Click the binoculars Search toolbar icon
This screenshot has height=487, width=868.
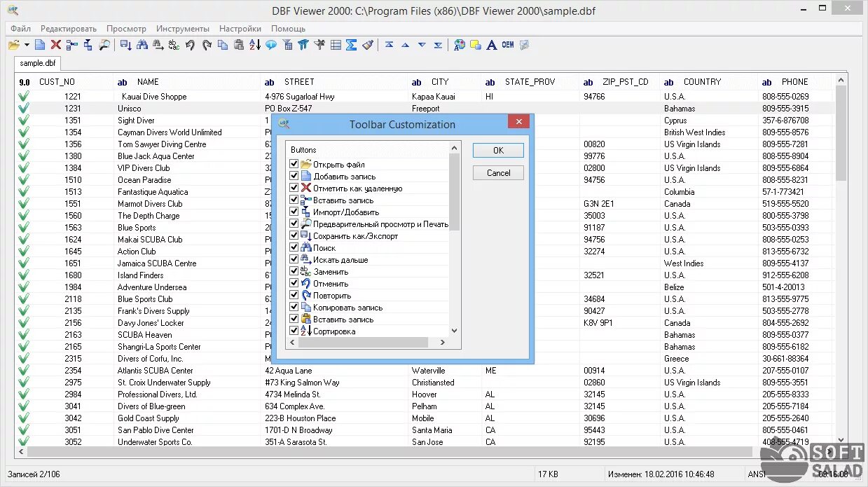[x=142, y=45]
